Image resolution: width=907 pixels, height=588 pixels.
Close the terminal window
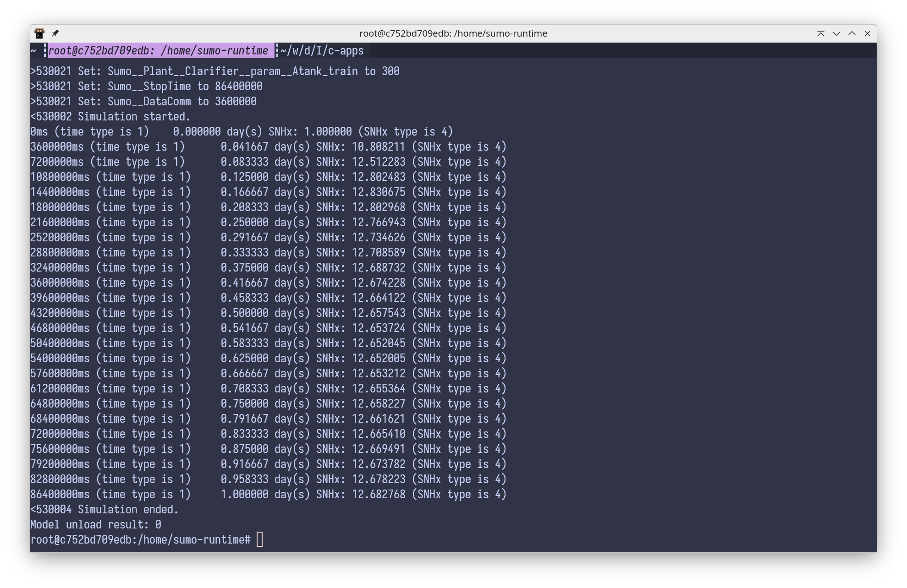868,33
